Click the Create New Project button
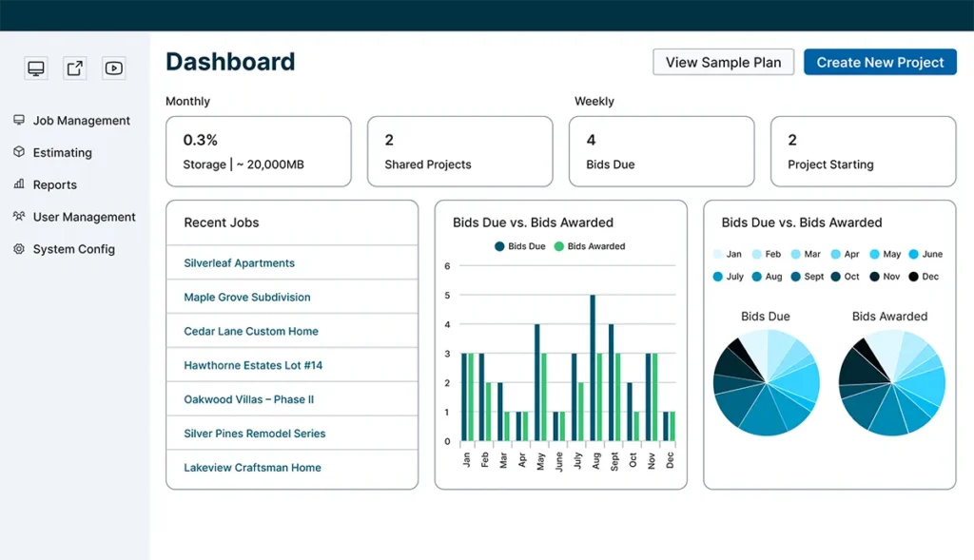The width and height of the screenshot is (974, 560). 880,62
